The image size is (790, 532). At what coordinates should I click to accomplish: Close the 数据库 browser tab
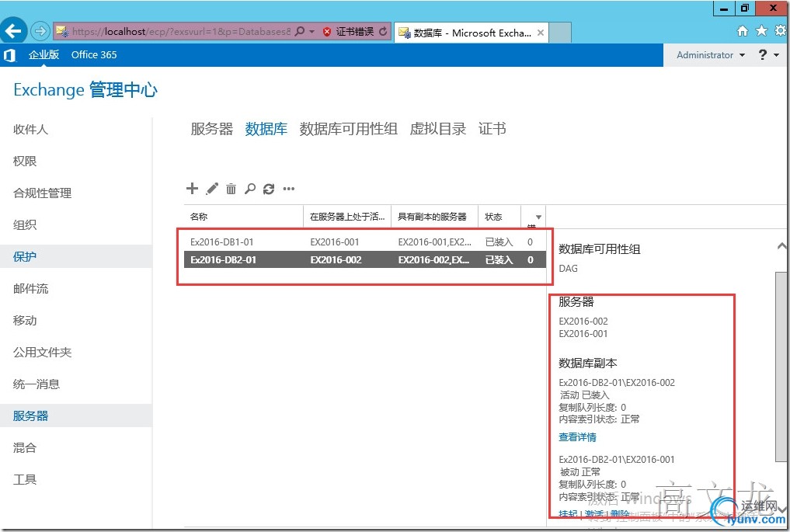point(541,33)
